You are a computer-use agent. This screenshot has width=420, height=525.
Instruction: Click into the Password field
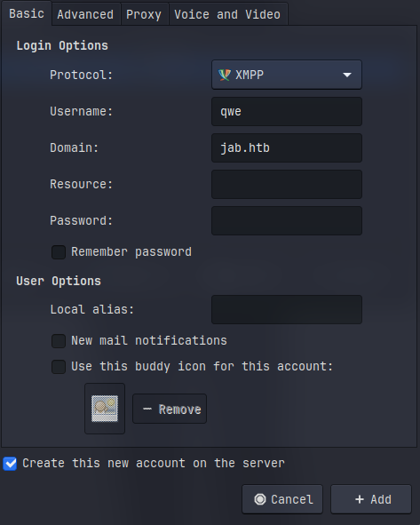point(287,220)
